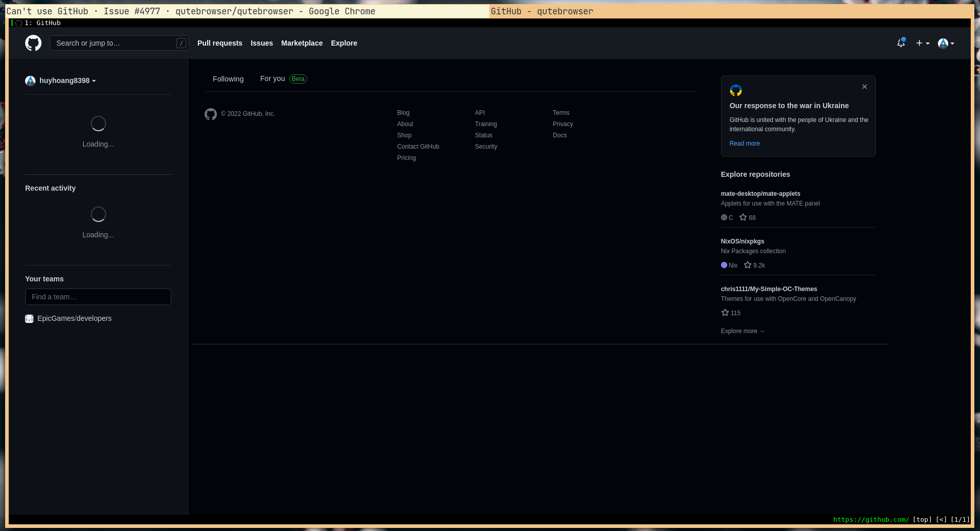Open the EpicGames/developers team
Screen dimensions: 980x531
(x=74, y=318)
